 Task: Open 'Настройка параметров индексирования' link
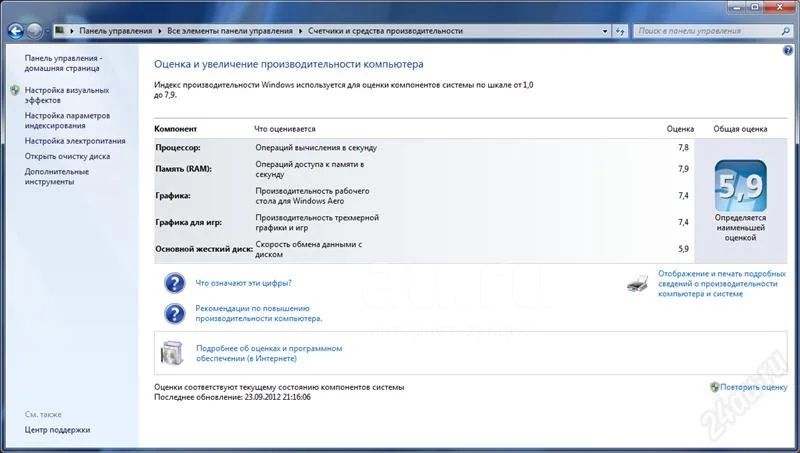[67, 120]
